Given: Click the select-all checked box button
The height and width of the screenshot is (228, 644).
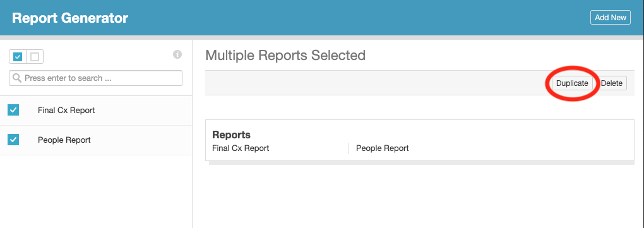Looking at the screenshot, I should click(18, 57).
